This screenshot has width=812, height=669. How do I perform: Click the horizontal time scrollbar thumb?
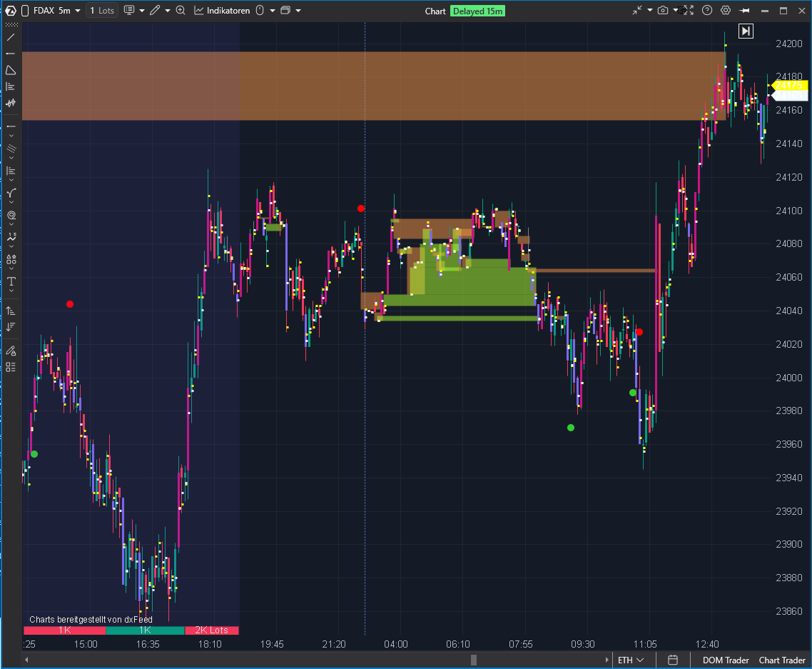tap(473, 660)
